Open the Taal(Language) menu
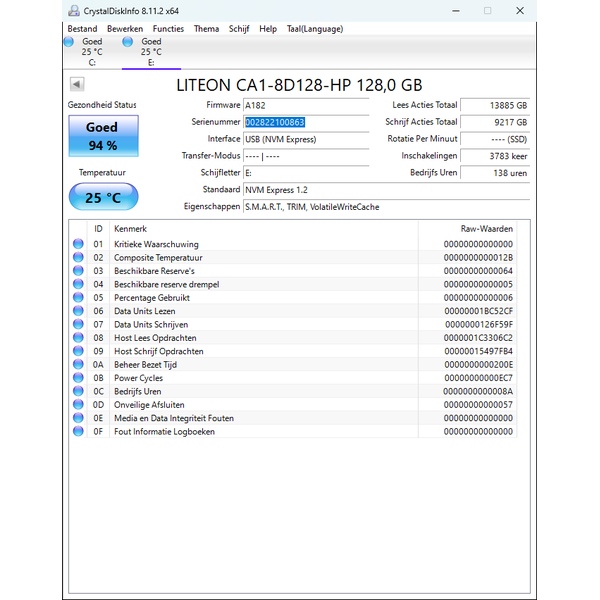Image resolution: width=600 pixels, height=600 pixels. (x=315, y=29)
